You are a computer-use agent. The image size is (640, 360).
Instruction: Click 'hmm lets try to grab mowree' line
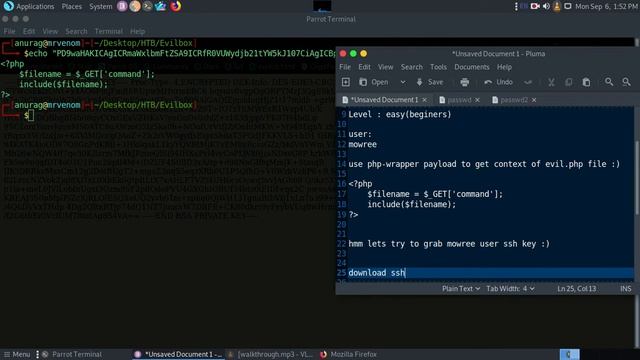point(449,244)
